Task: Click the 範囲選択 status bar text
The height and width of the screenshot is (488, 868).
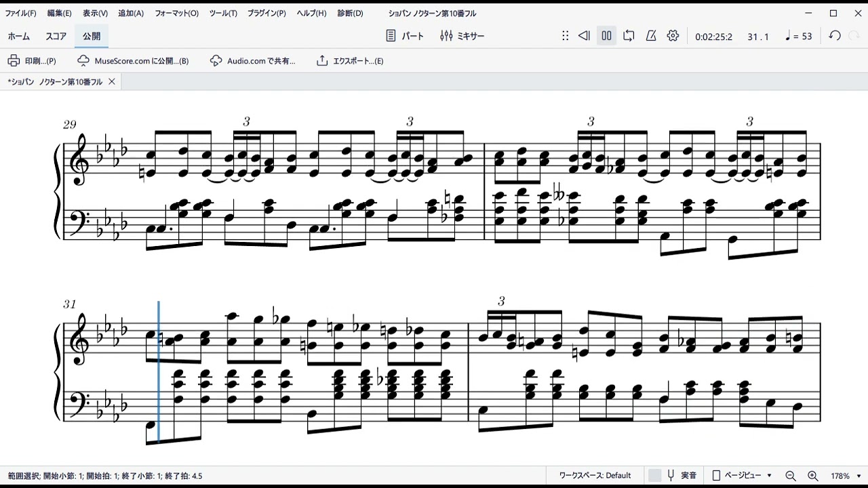Action: click(105, 476)
